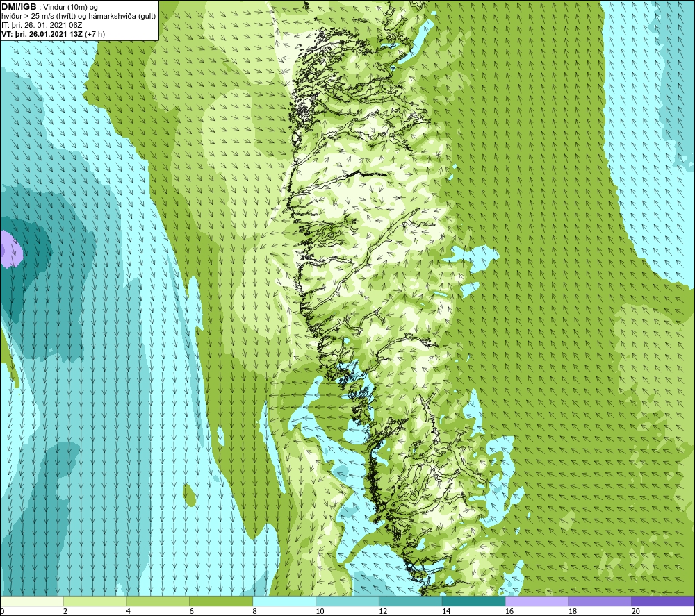
Task: Pick the 12–14 m/s teal legend swatch
Action: [x=411, y=601]
